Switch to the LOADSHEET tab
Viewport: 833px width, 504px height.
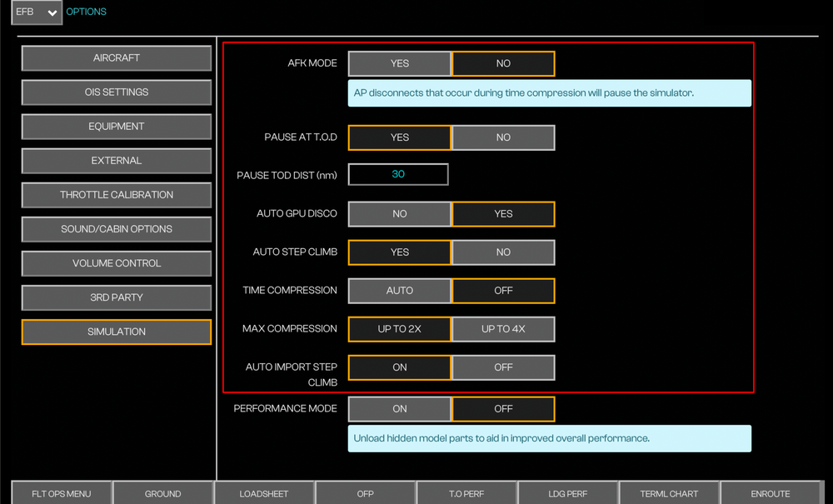pos(264,493)
